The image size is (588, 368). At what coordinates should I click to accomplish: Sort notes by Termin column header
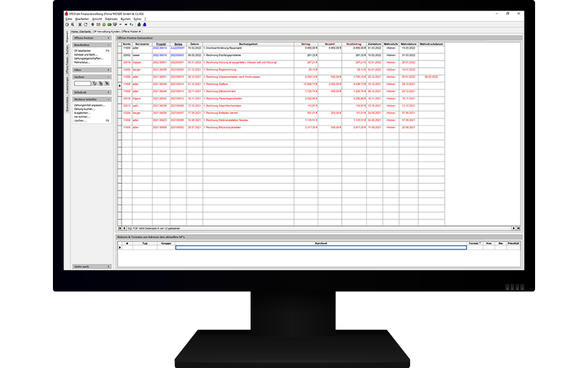[x=475, y=244]
